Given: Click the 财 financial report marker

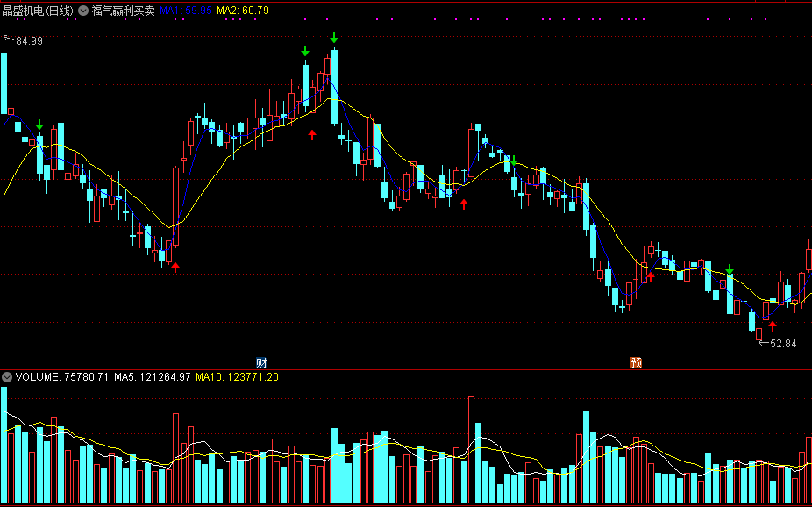Looking at the screenshot, I should point(261,362).
